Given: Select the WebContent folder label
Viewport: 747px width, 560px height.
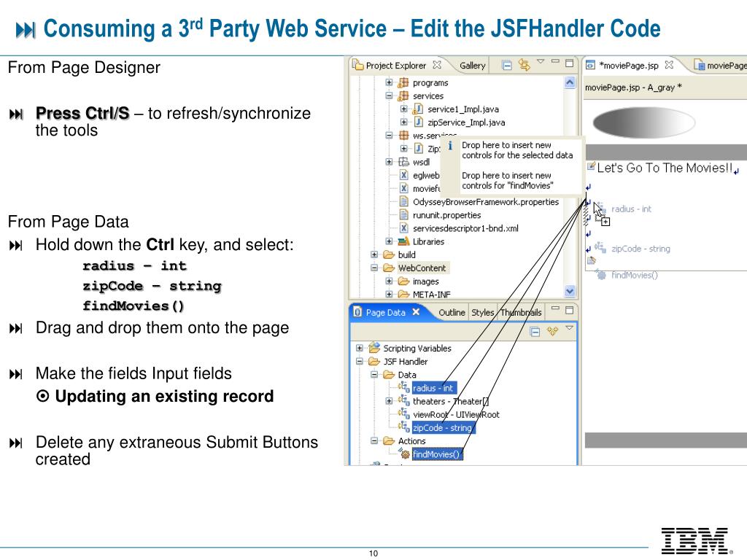Looking at the screenshot, I should (x=422, y=268).
